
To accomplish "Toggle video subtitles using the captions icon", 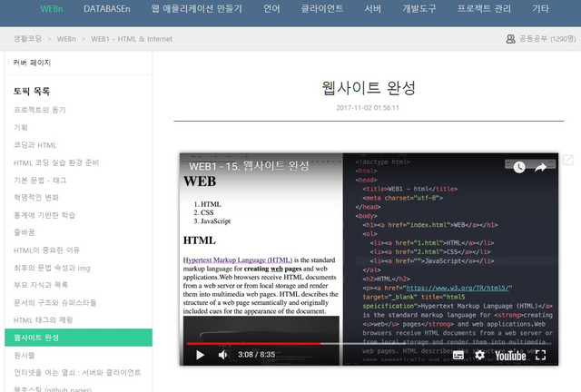I will (458, 356).
